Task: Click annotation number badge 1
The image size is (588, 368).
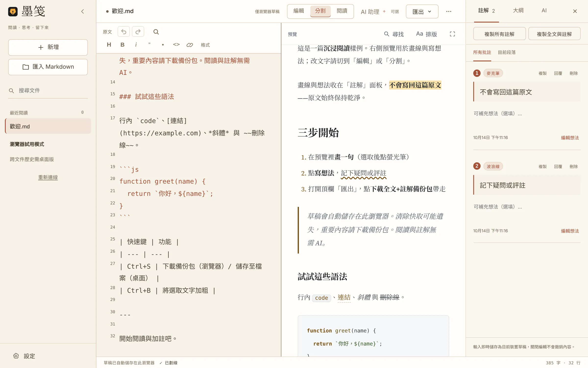Action: (x=477, y=73)
